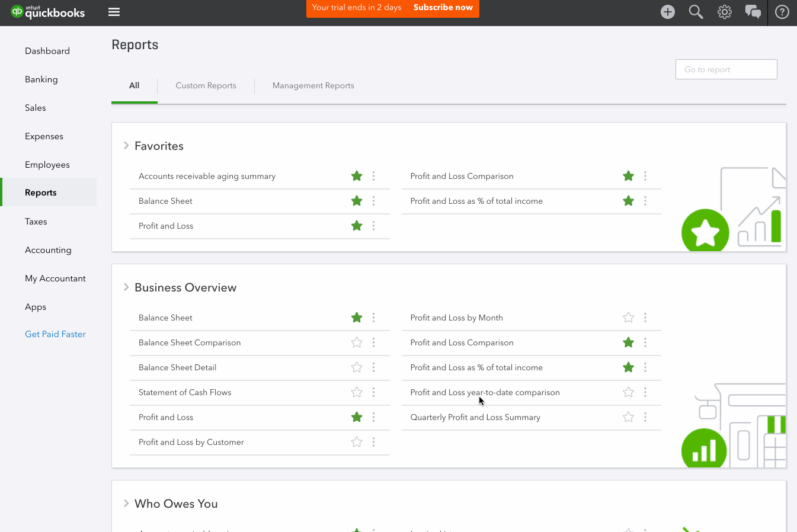Open Profit and Loss by Customer report

coord(191,442)
